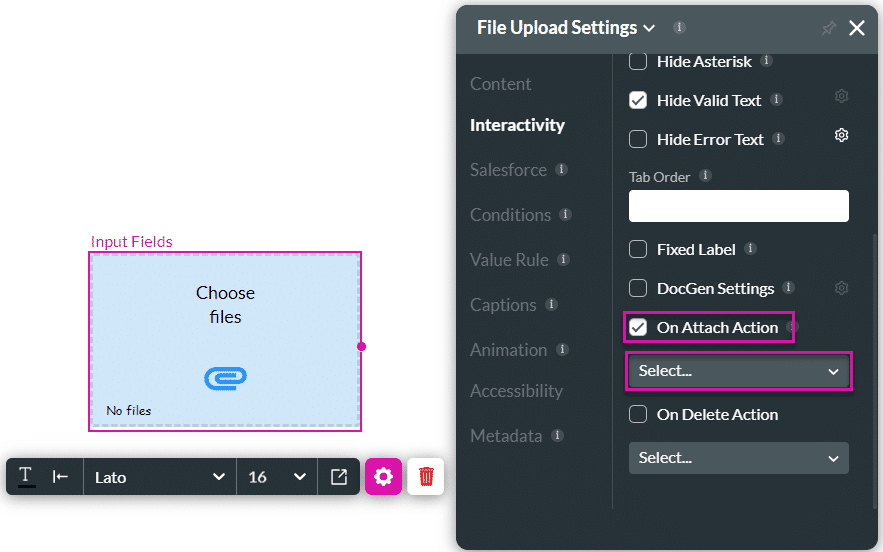
Task: Enable the DocGen Settings checkbox
Action: click(638, 288)
